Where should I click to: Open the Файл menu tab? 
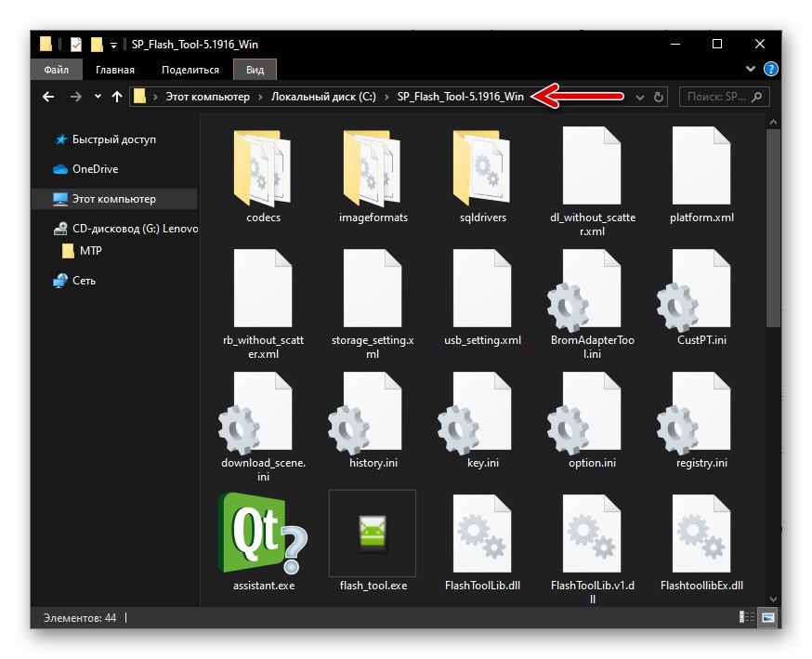coord(56,70)
